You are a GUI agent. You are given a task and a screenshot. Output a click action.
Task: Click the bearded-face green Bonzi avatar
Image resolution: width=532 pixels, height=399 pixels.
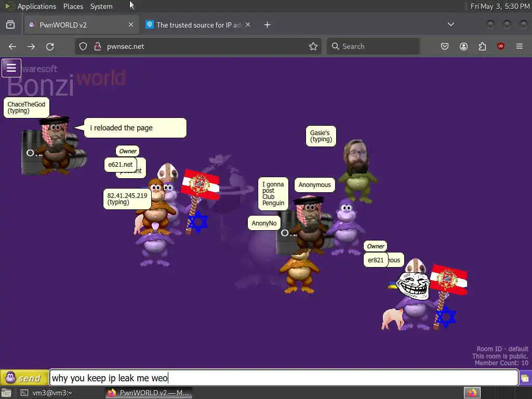pyautogui.click(x=357, y=171)
